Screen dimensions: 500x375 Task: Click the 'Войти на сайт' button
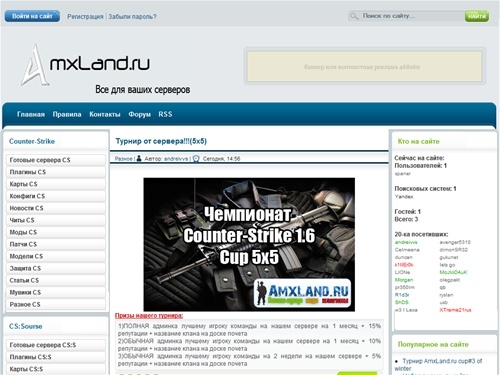coord(32,16)
